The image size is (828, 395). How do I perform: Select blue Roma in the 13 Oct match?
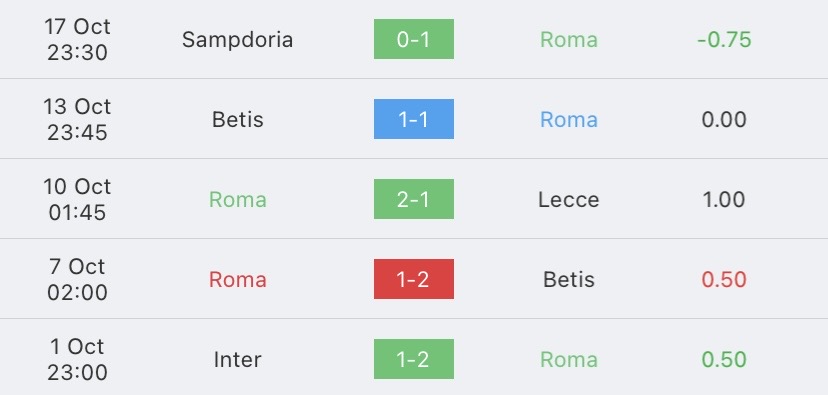(x=569, y=119)
